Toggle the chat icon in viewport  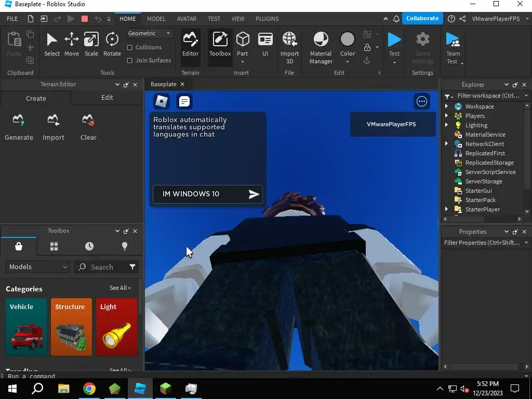[x=184, y=101]
